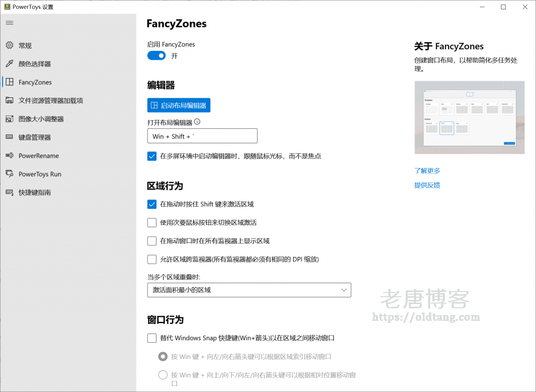Uncheck 在拖动时按住 Shift 键来激活区域

152,204
